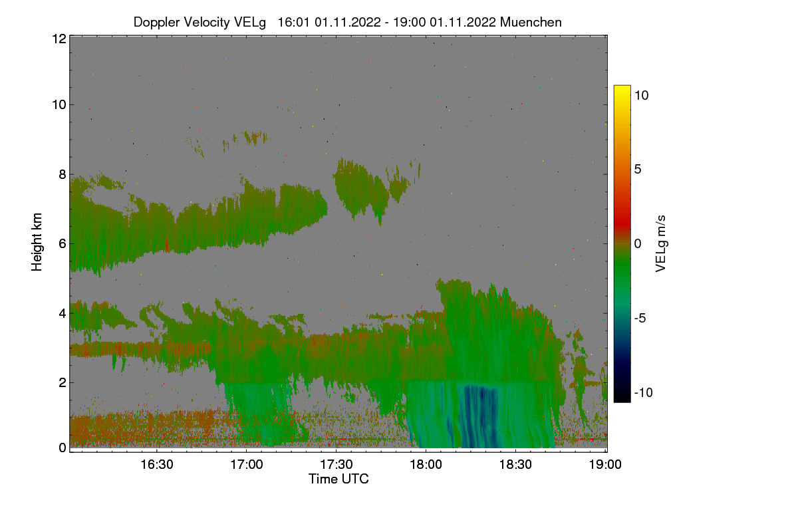This screenshot has width=798, height=532.
Task: Click the '19:00' time tick label
Action: pyautogui.click(x=604, y=464)
